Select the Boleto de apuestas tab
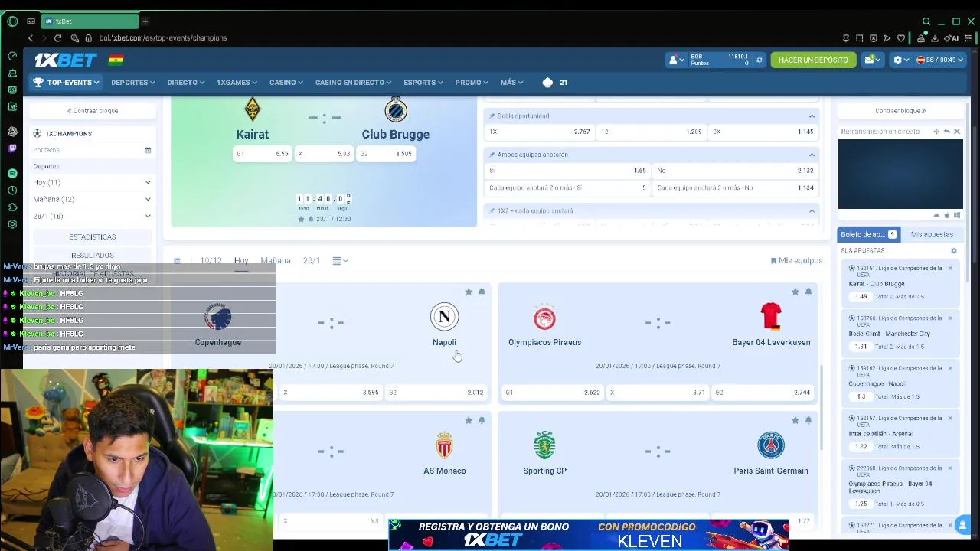Screen dimensions: 980x551 [868, 234]
